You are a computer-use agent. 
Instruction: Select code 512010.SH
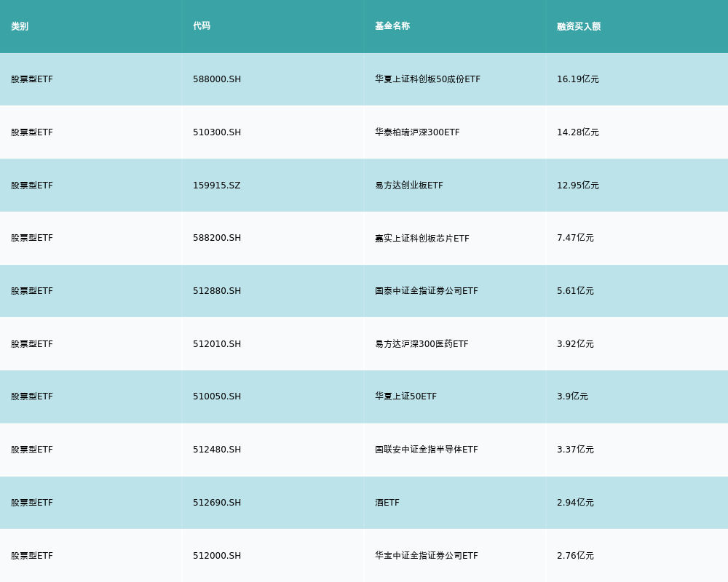217,344
